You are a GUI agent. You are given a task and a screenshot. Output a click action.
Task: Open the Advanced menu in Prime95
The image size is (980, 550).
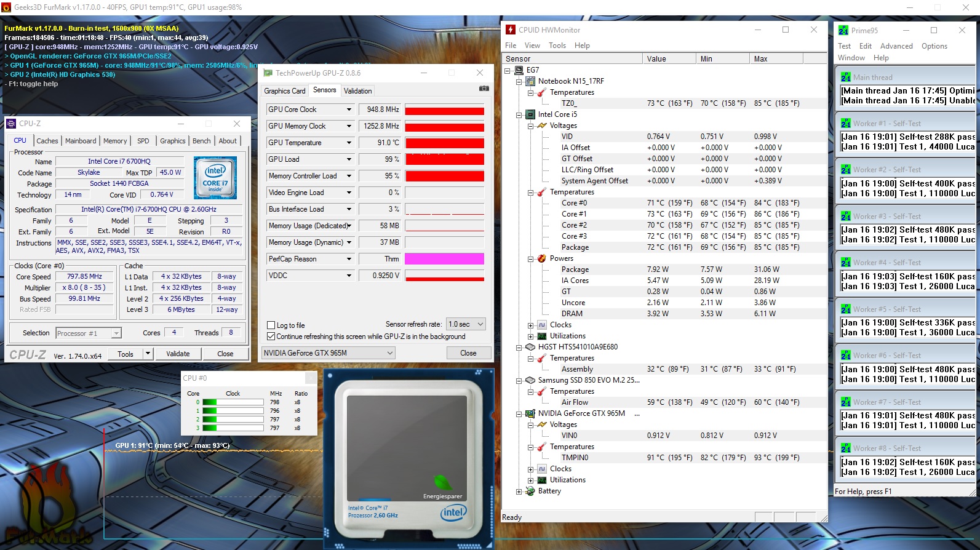pos(896,46)
